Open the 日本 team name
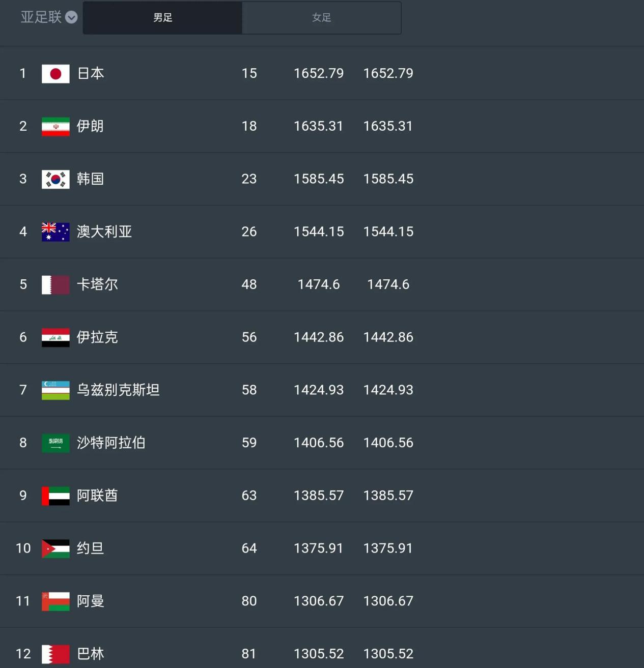The height and width of the screenshot is (668, 644). tap(91, 73)
